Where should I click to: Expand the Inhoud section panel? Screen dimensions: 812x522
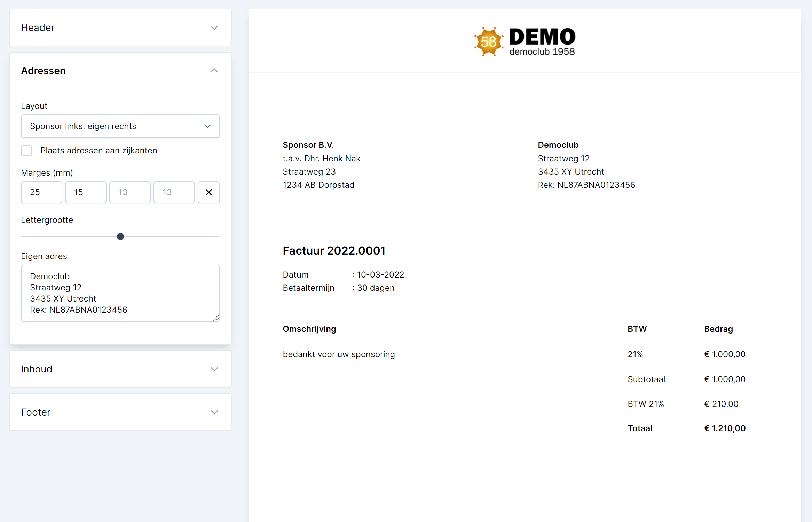(120, 369)
